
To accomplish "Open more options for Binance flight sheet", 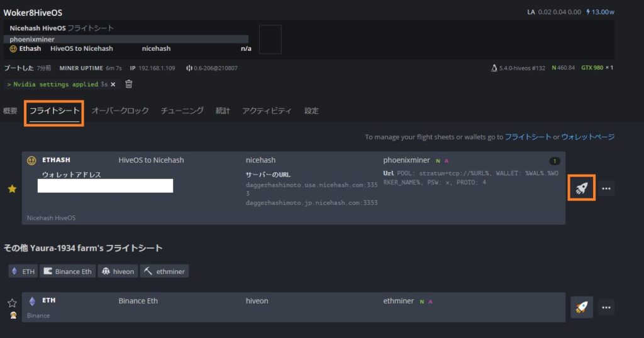I will click(x=606, y=308).
